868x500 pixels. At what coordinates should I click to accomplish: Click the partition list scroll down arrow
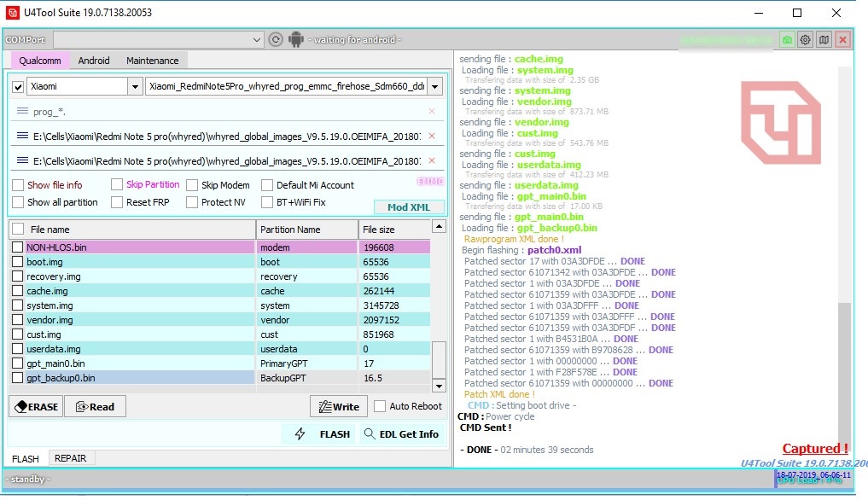[439, 386]
